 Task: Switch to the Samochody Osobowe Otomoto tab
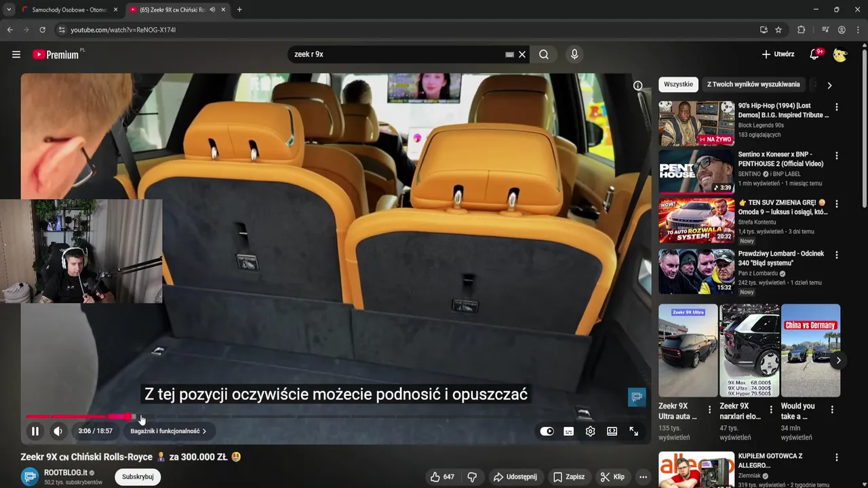[x=68, y=9]
